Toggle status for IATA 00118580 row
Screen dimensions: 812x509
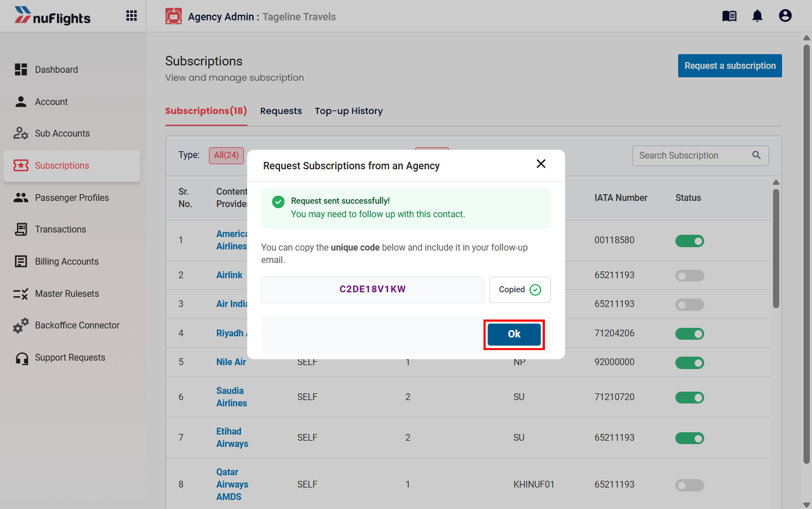click(689, 241)
